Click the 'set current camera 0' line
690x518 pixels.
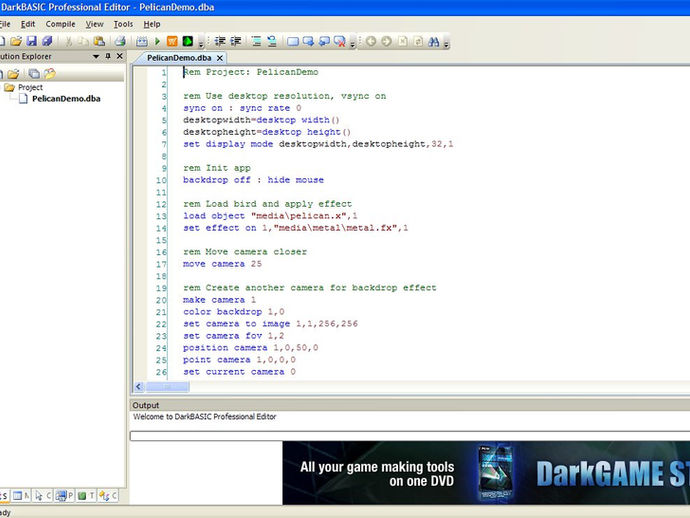(239, 372)
